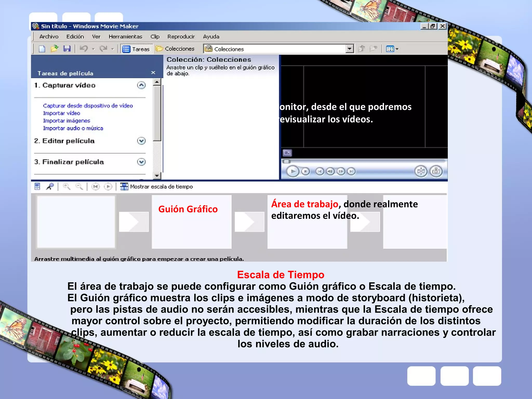Click the Up One Level folder icon
Image resolution: width=532 pixels, height=399 pixels.
click(361, 49)
